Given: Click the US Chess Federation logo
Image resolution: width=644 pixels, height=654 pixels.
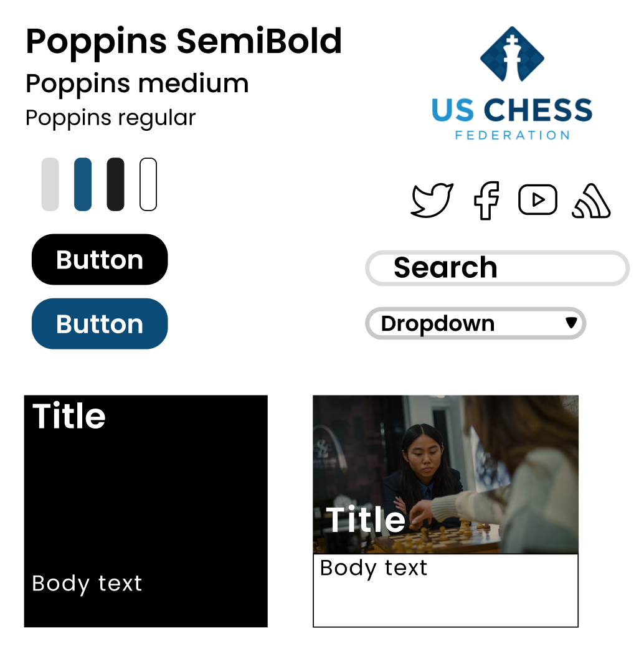Looking at the screenshot, I should point(512,83).
